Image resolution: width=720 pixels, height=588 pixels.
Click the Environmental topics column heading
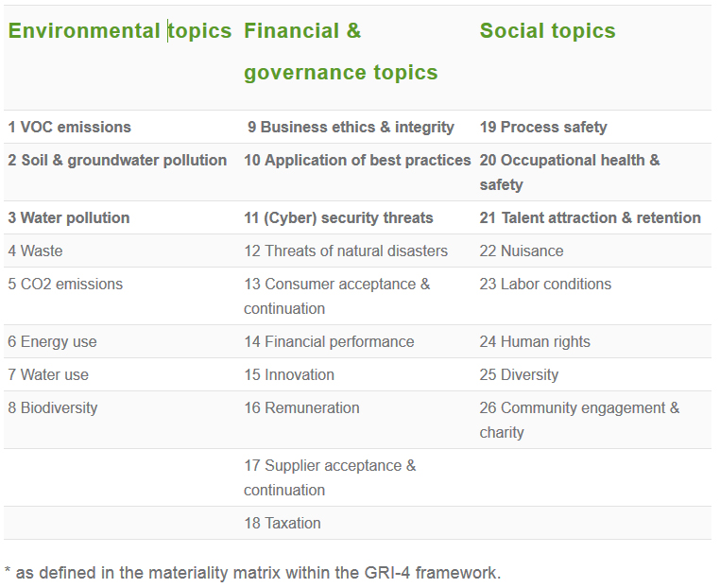tap(120, 31)
